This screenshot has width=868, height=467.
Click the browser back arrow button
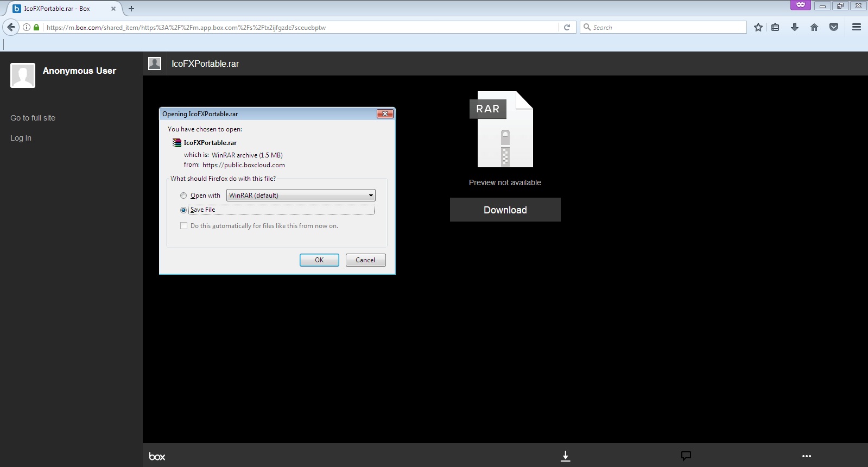[10, 27]
